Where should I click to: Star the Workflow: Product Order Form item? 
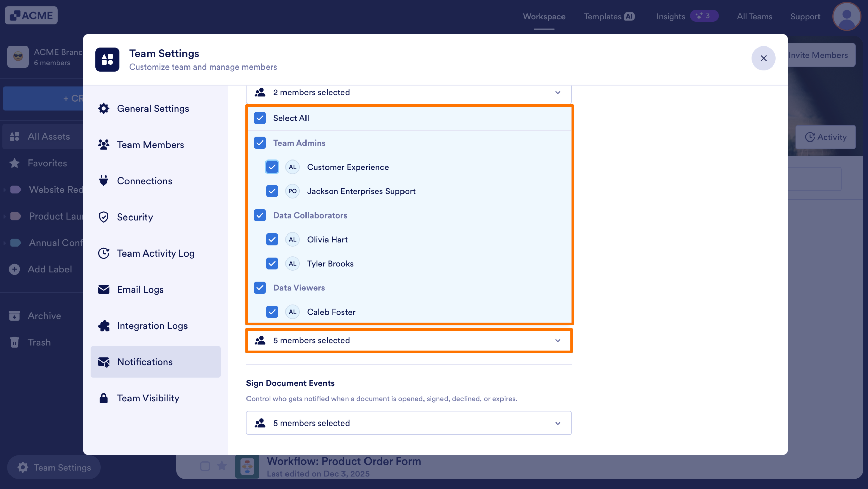click(222, 466)
